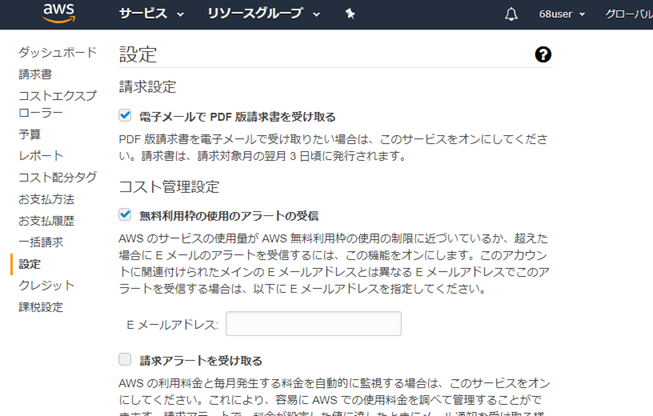
Task: Open 請求書 in the sidebar
Action: pos(35,74)
